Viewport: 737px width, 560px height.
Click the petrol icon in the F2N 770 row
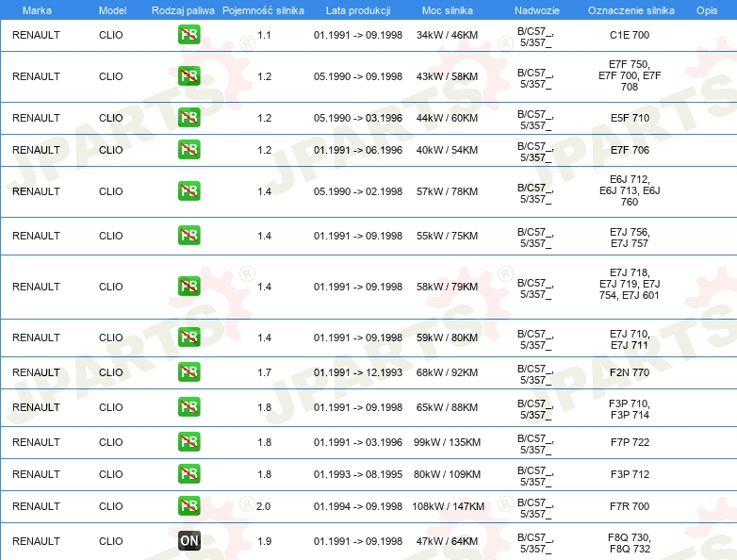pos(188,372)
